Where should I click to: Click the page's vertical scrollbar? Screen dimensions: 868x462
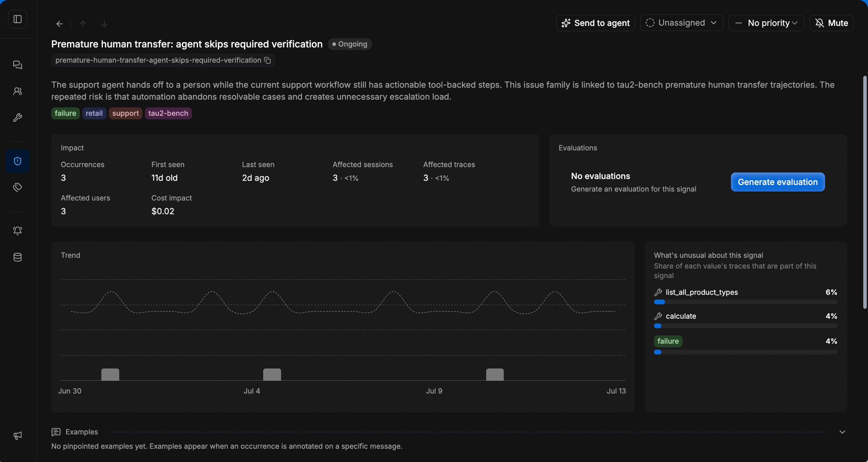coord(865,192)
